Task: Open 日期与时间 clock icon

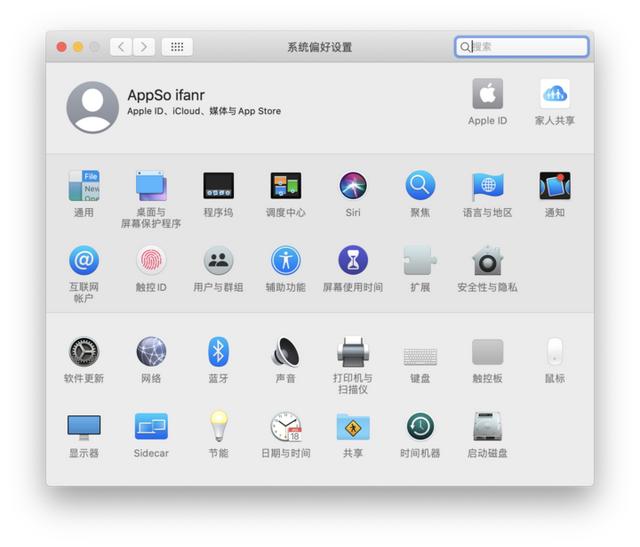Action: (x=286, y=426)
